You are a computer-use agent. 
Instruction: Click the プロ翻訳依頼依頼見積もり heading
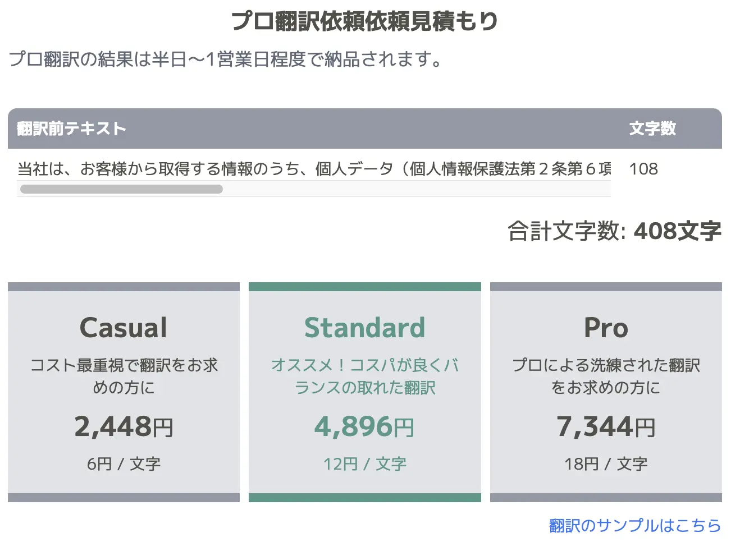point(365,21)
